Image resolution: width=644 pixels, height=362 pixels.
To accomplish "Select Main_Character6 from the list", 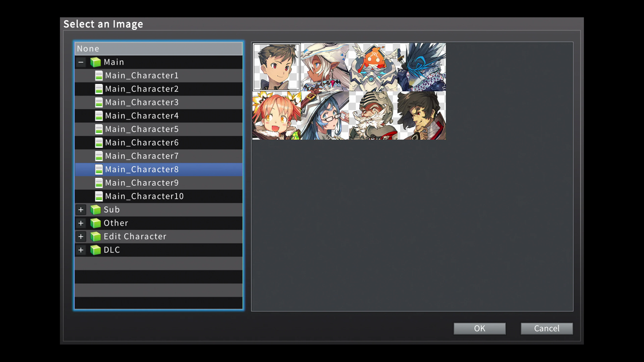I will coord(142,142).
